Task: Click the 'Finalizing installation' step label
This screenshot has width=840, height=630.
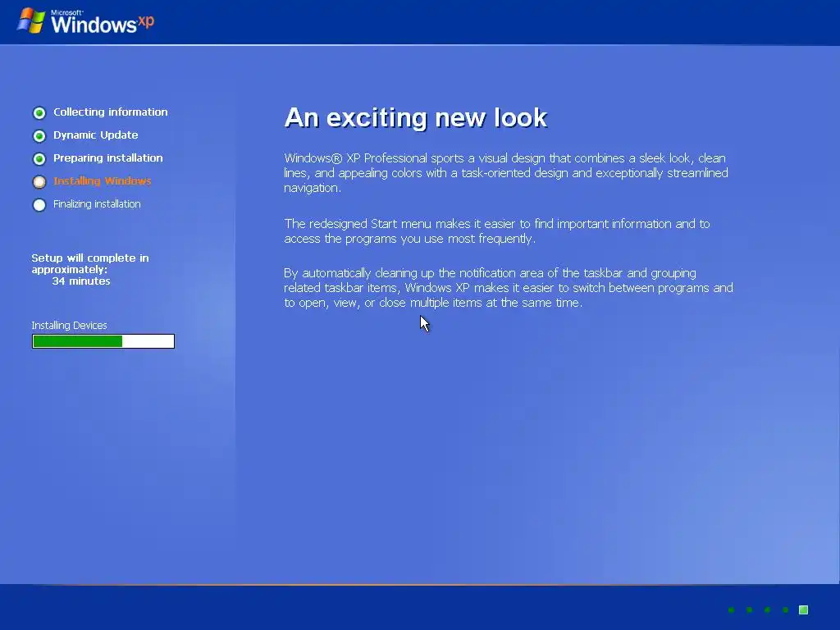Action: pyautogui.click(x=97, y=204)
